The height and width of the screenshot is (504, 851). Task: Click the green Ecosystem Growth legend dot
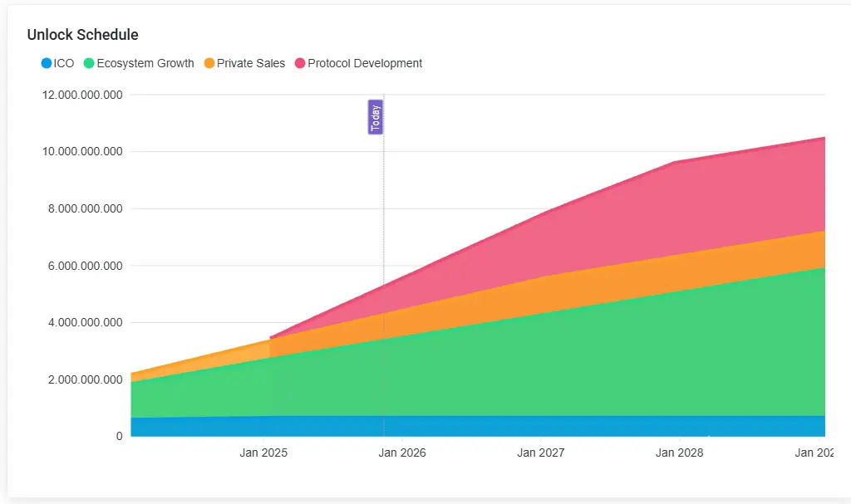pyautogui.click(x=89, y=63)
